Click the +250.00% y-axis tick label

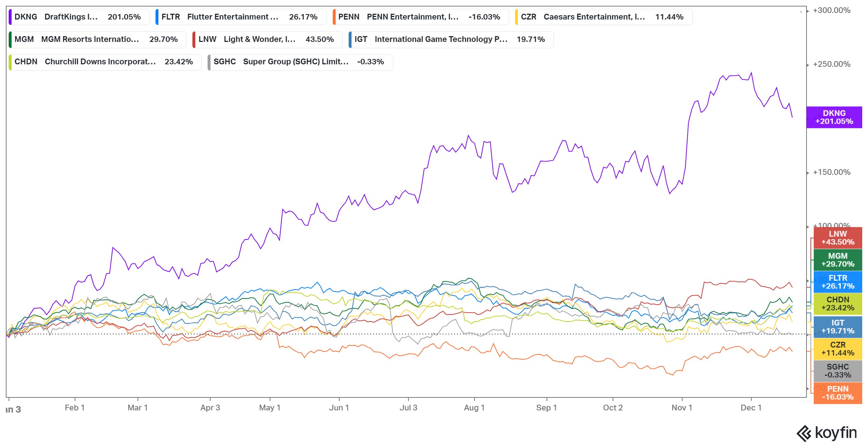click(831, 64)
